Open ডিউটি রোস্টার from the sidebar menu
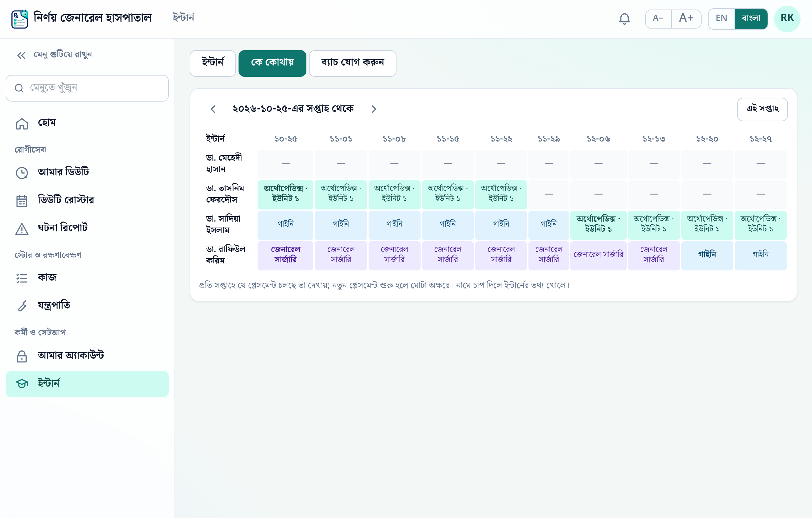812x518 pixels. [x=87, y=201]
